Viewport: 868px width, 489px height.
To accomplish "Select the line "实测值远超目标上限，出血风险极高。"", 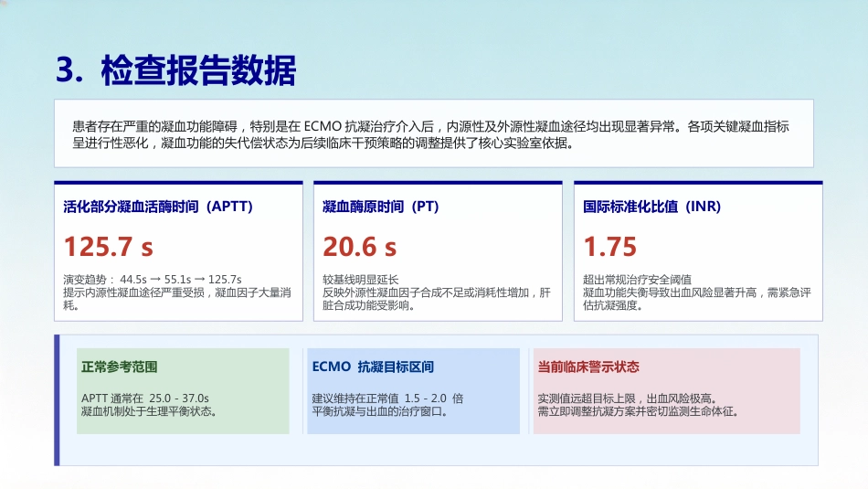I will [x=630, y=399].
